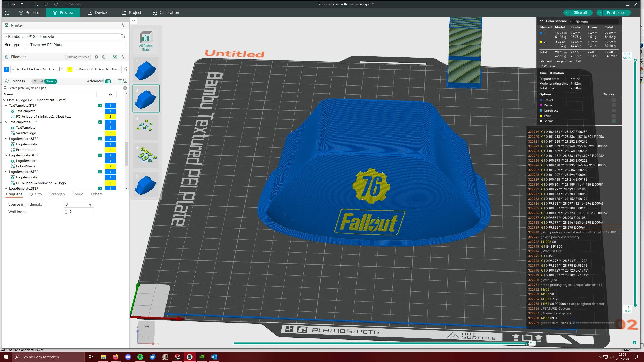Click the Top face of view cube

click(x=146, y=326)
